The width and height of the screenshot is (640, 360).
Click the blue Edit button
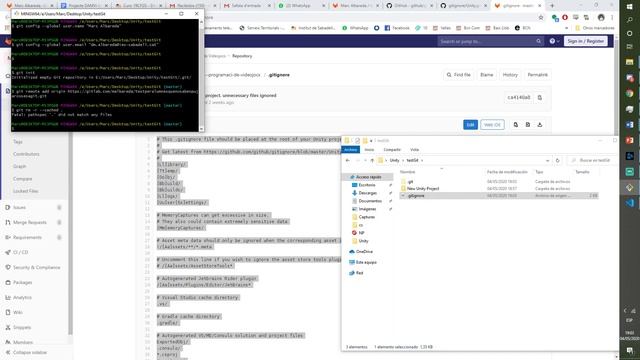[x=471, y=124]
